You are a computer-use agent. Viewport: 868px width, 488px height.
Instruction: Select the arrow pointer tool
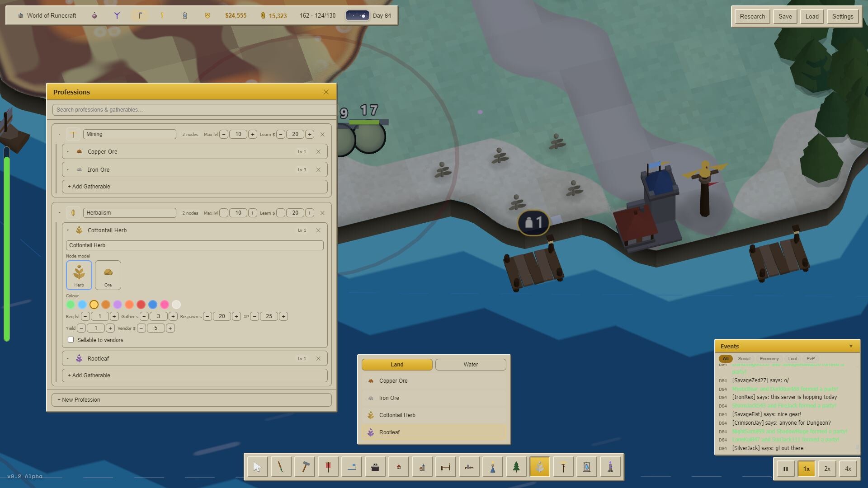(258, 467)
